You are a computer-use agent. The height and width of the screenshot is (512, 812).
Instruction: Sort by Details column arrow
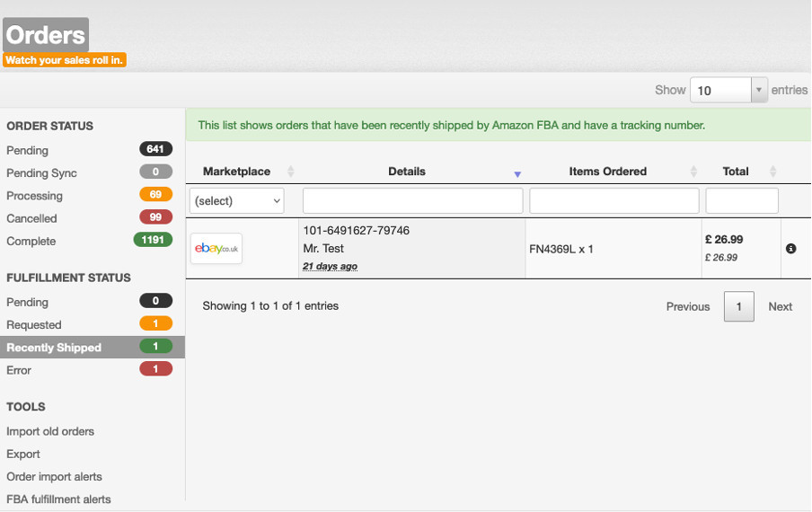point(517,173)
